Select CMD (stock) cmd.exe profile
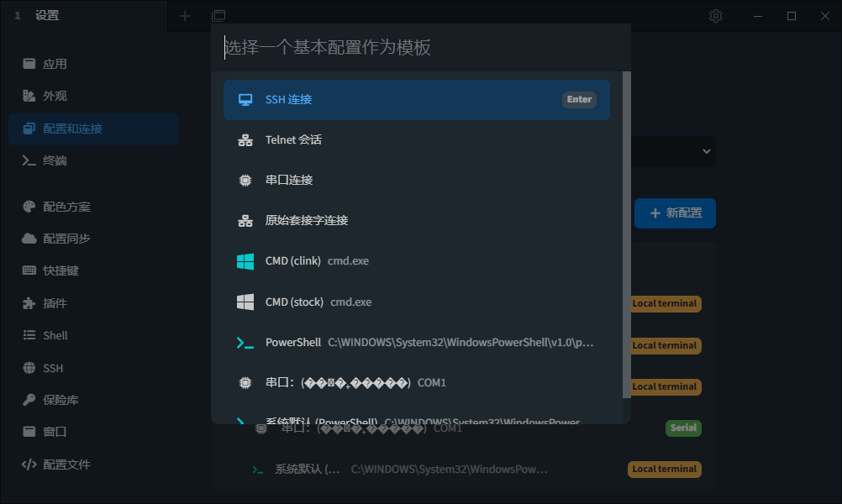Image resolution: width=842 pixels, height=504 pixels. [x=416, y=302]
